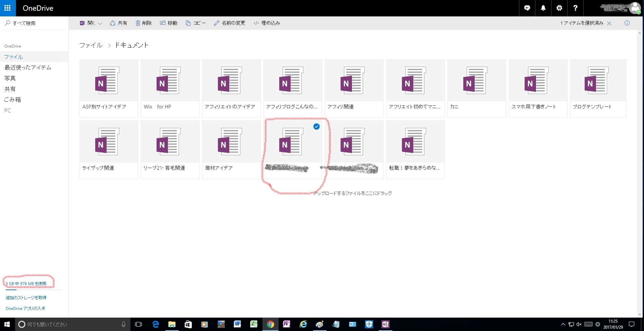Expand the Open (開く) dropdown arrow
The image size is (644, 331).
tap(100, 23)
